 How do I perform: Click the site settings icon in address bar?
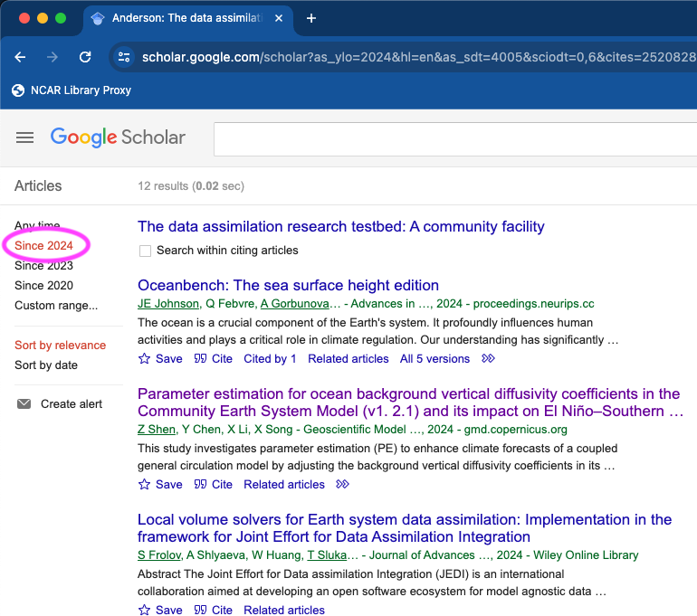[x=124, y=57]
